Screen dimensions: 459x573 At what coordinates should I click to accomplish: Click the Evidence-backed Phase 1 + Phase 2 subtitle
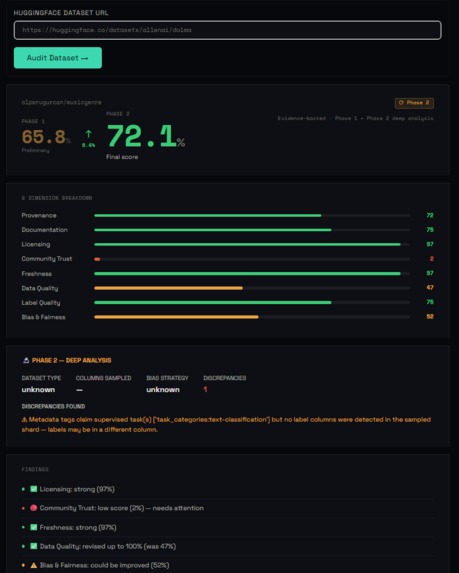(x=355, y=118)
